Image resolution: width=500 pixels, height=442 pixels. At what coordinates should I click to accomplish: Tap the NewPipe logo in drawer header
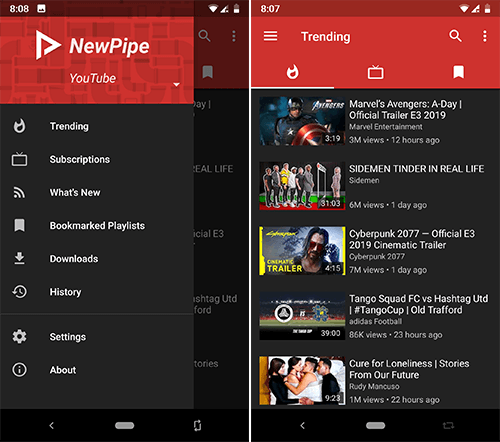tap(92, 45)
